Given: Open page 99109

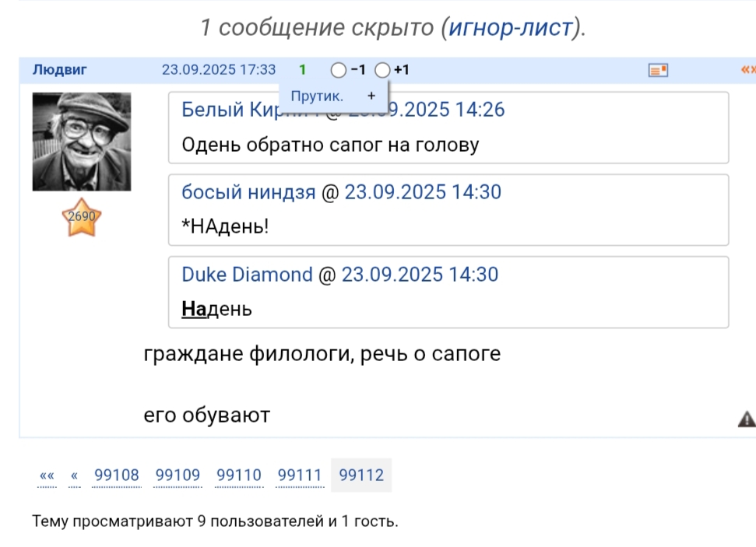Looking at the screenshot, I should (178, 475).
